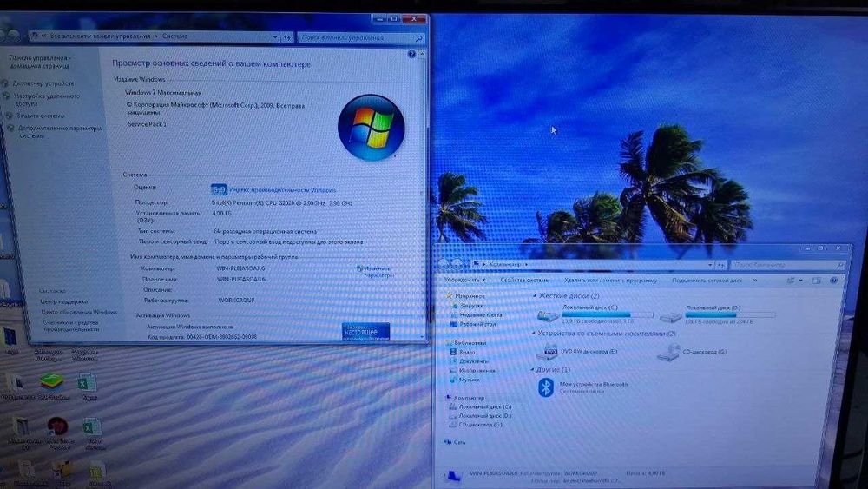Open My Bluetooth Devices icon
The image size is (868, 489).
click(546, 387)
